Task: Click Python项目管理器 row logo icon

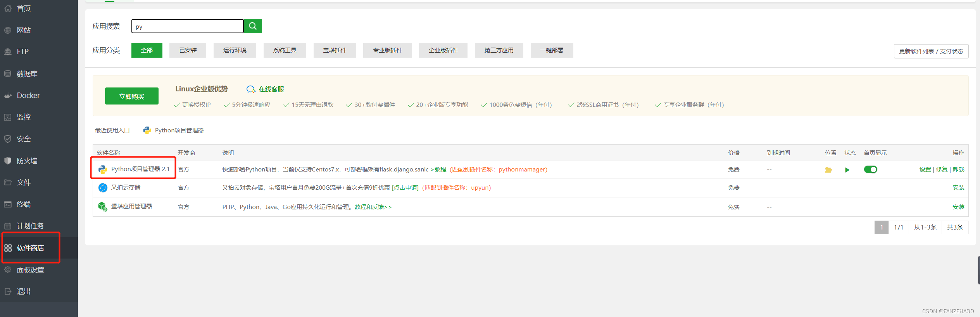Action: pyautogui.click(x=103, y=169)
